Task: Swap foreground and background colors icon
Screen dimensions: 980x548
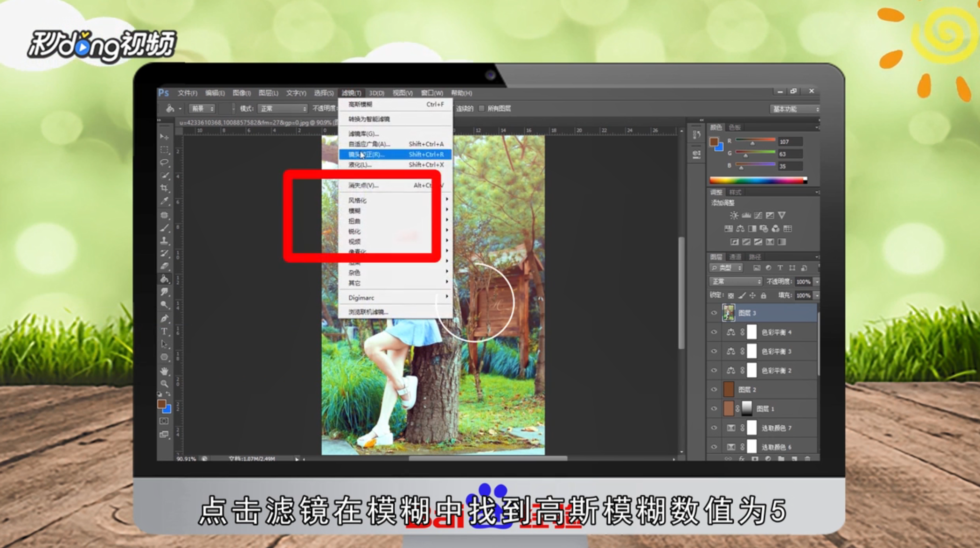Action: (168, 394)
